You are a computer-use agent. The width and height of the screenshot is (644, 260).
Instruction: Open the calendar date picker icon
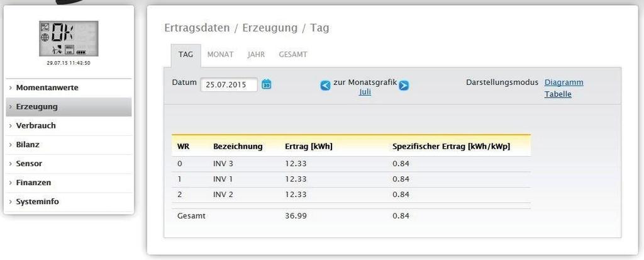pyautogui.click(x=266, y=84)
